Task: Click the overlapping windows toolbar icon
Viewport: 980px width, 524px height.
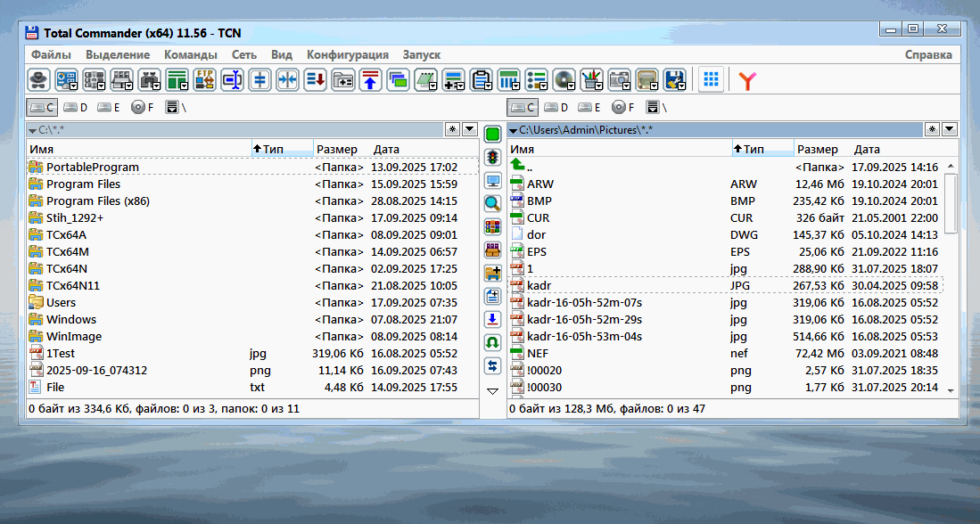Action: tap(398, 80)
